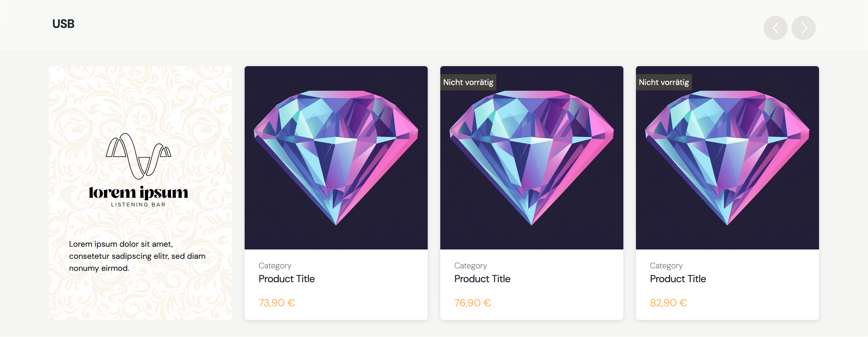Click the Nicht vorrätig badge on second card
Viewport: 868px width, 337px height.
coord(468,82)
